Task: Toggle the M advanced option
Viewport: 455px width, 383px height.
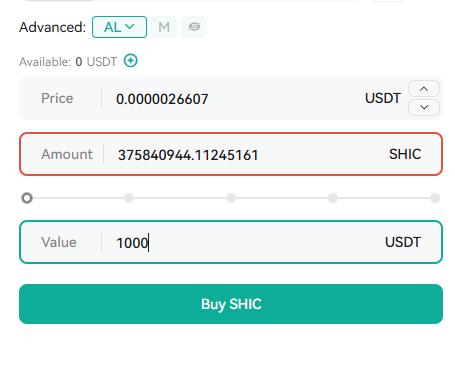Action: 164,27
